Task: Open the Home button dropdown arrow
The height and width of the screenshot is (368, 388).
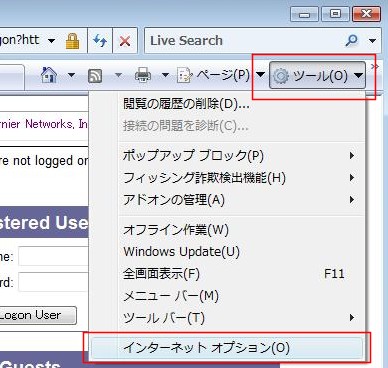Action: [71, 75]
